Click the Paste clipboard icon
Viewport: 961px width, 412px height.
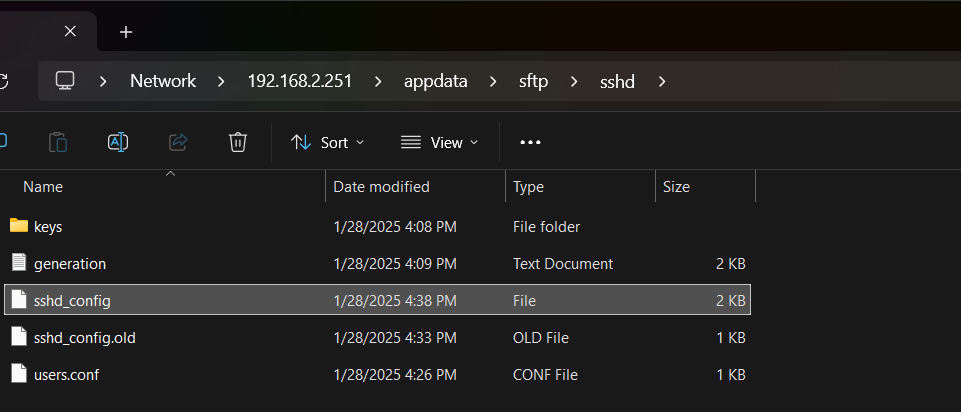point(58,142)
